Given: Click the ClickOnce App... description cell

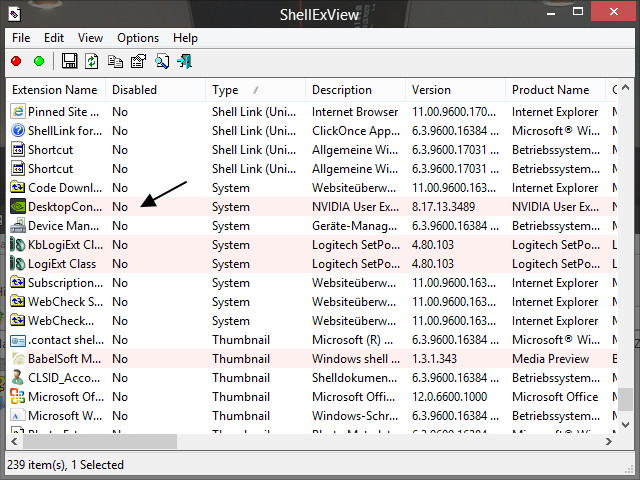Looking at the screenshot, I should click(356, 131).
